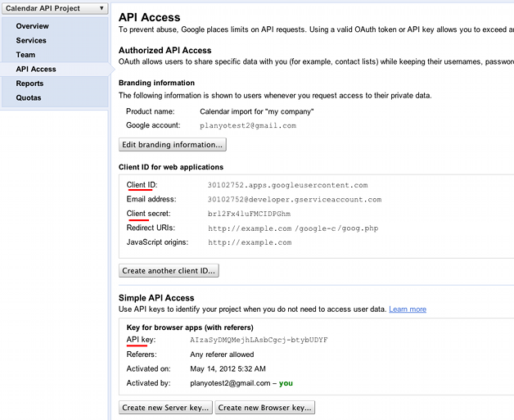Click Create new Browser key button
Image resolution: width=514 pixels, height=420 pixels.
(x=265, y=407)
